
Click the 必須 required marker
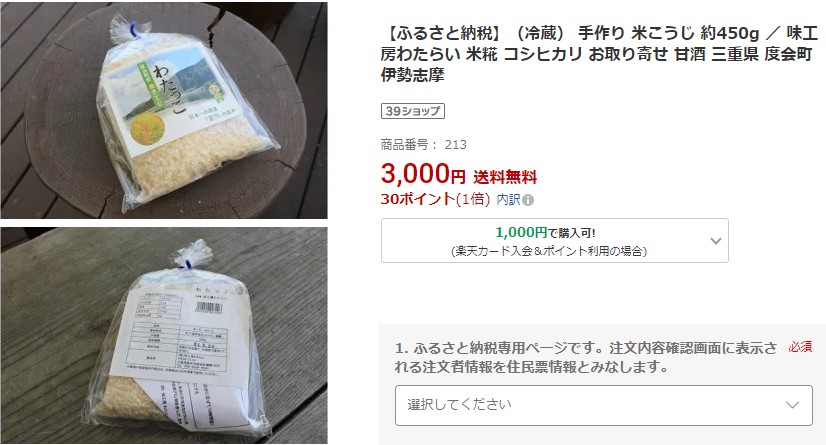pyautogui.click(x=800, y=347)
